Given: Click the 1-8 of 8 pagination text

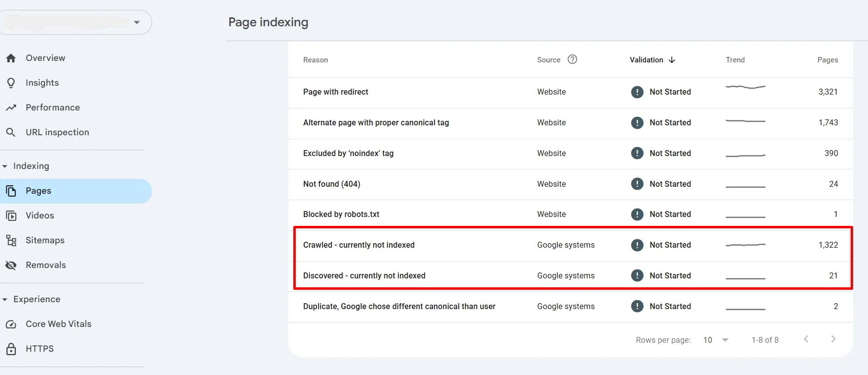Looking at the screenshot, I should (765, 340).
